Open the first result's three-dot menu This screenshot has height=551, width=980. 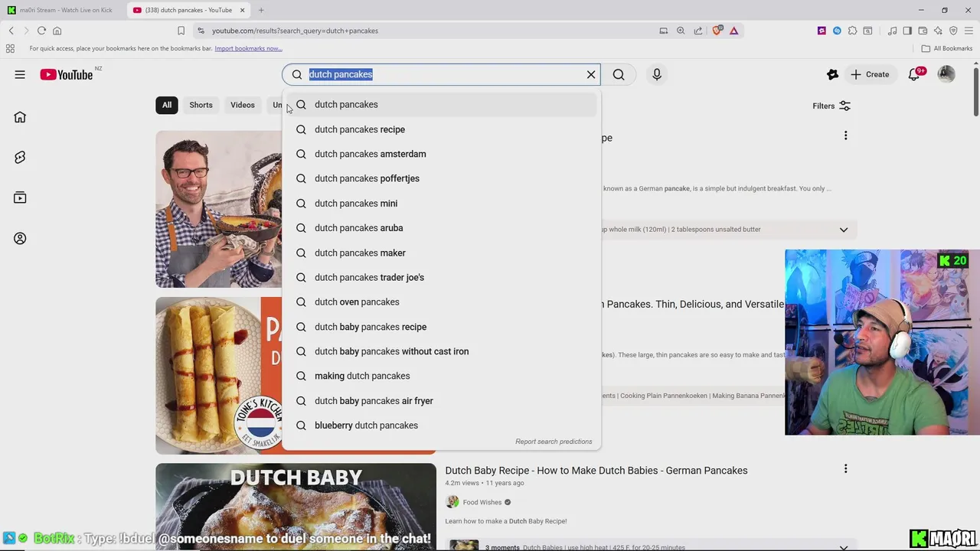[845, 135]
